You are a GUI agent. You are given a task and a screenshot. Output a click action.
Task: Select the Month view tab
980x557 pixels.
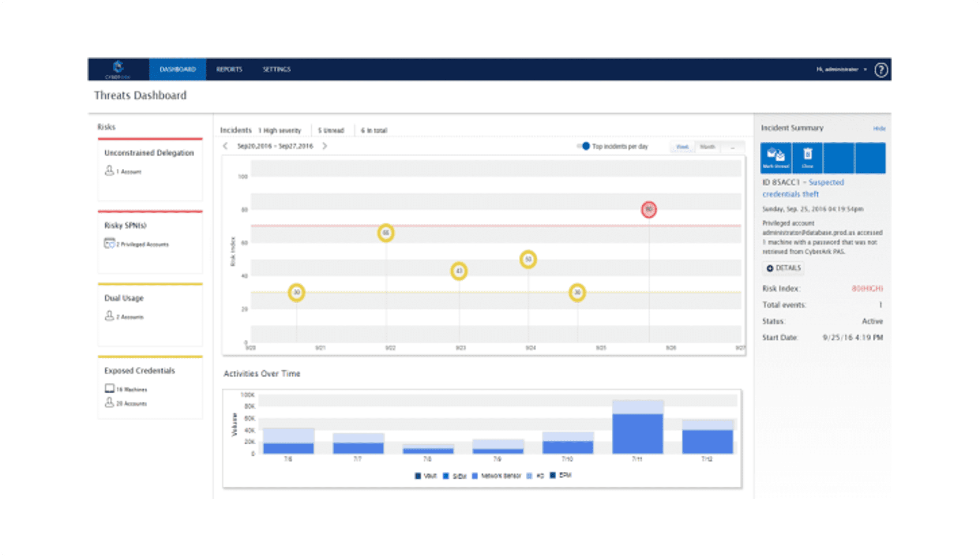click(x=707, y=147)
